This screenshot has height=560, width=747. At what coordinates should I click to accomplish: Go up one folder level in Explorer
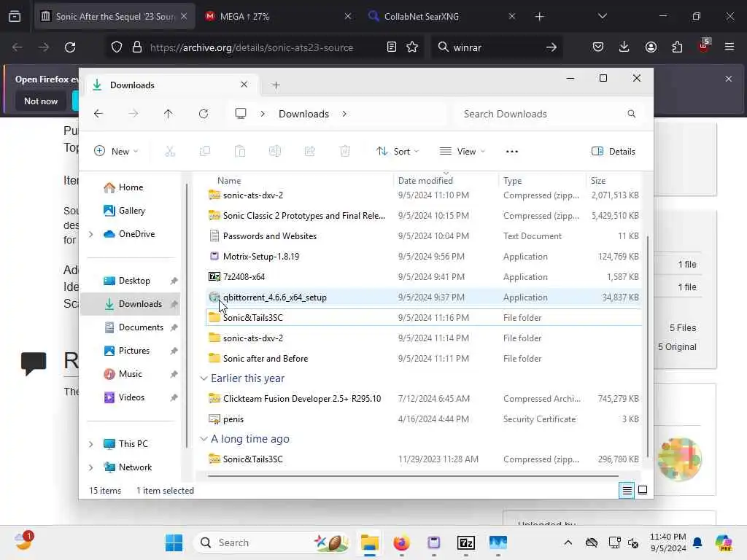click(169, 114)
